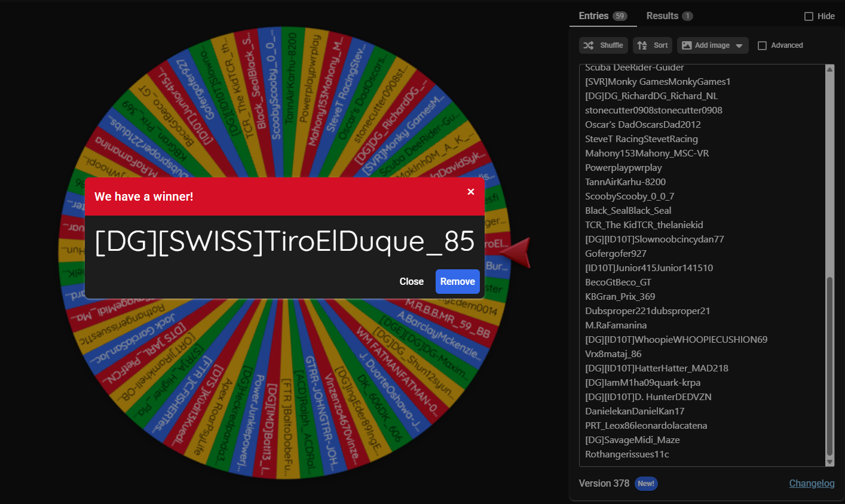The width and height of the screenshot is (845, 504).
Task: Select the Entries tab
Action: (593, 16)
